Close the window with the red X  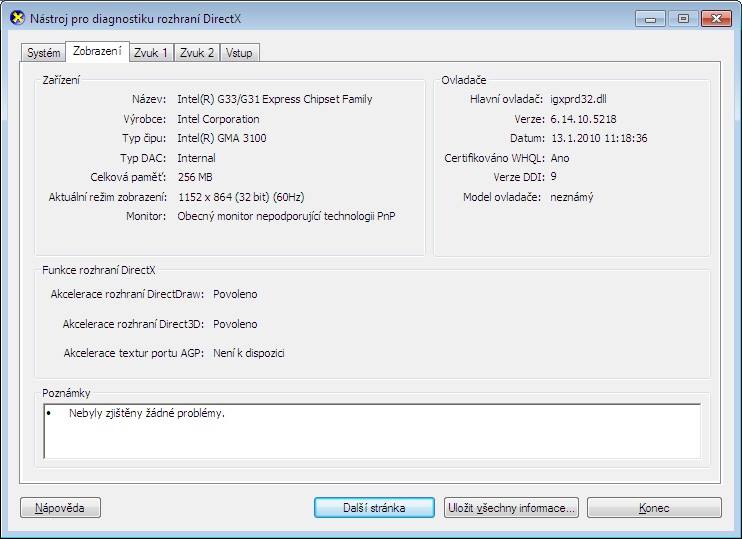(716, 19)
